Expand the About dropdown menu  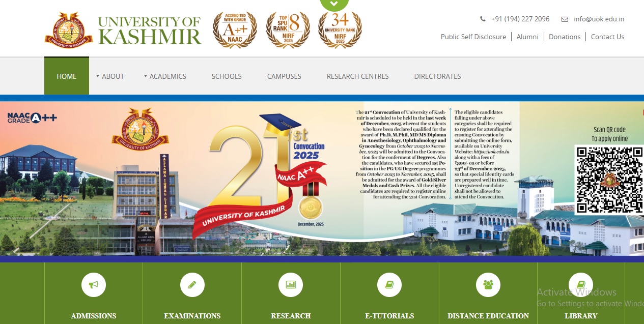pyautogui.click(x=110, y=76)
